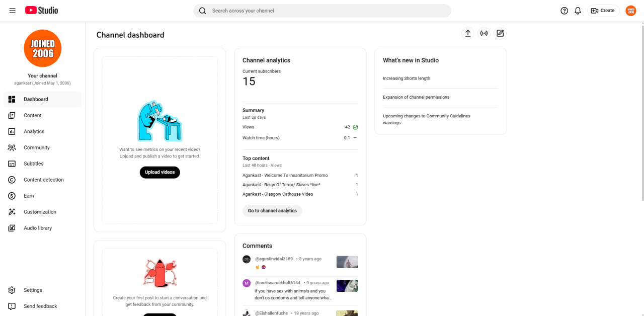Open the hamburger navigation menu
The image size is (644, 316).
pyautogui.click(x=12, y=11)
